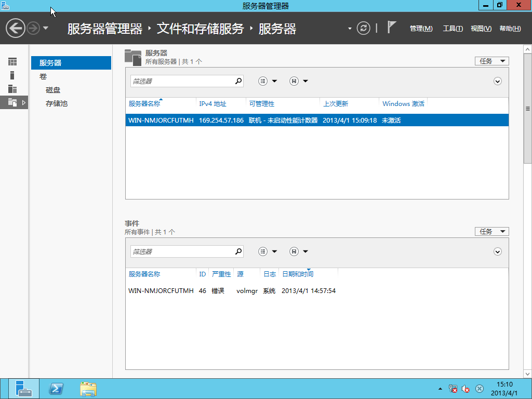Select volmgr event row with ID 46
This screenshot has width=532, height=399.
pos(317,291)
